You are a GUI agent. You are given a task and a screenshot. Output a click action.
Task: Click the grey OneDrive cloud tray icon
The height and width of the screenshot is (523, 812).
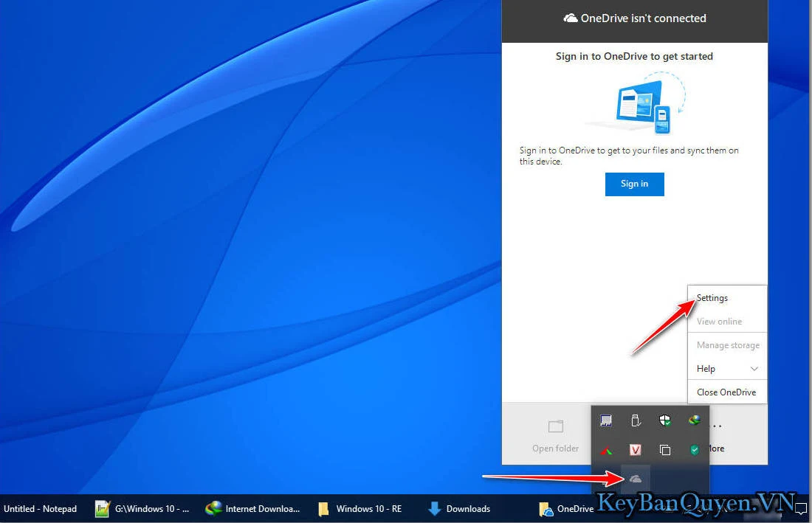click(x=636, y=479)
